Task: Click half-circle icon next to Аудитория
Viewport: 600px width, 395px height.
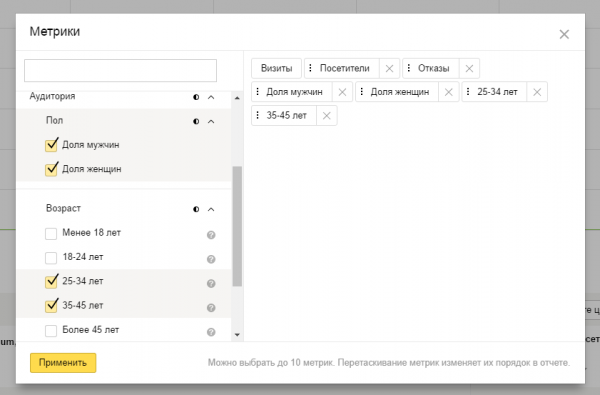Action: click(x=196, y=97)
